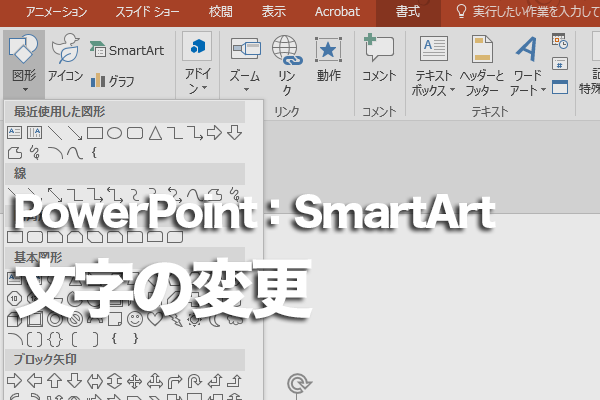
Task: Choose triangle shape in recent shapes
Action: (155, 133)
